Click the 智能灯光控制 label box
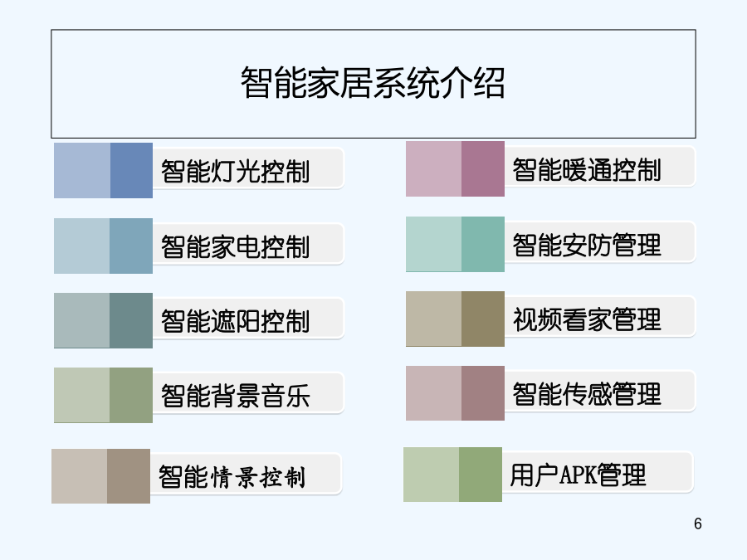747x560 pixels. click(x=247, y=169)
